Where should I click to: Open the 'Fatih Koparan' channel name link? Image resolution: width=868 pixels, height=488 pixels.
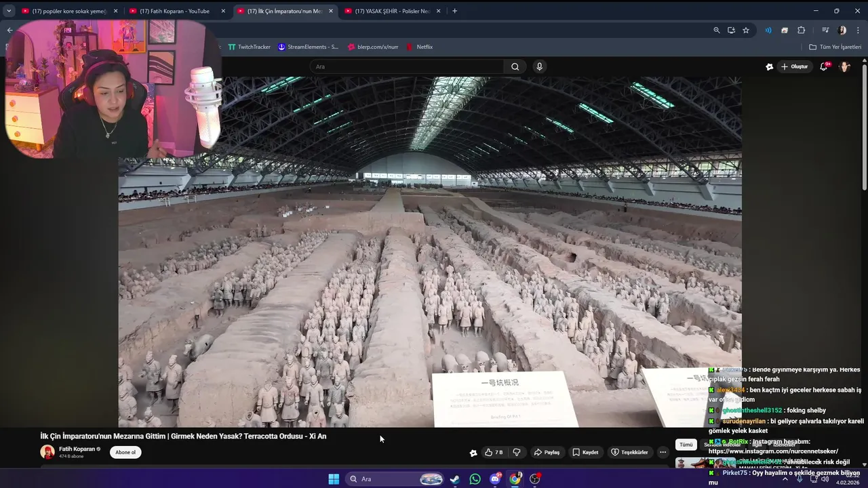pyautogui.click(x=77, y=449)
